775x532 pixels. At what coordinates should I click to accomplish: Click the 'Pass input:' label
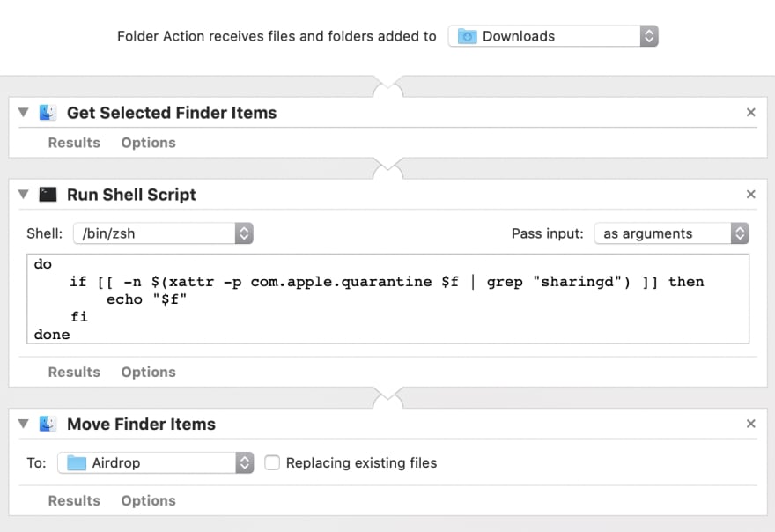[x=548, y=233]
